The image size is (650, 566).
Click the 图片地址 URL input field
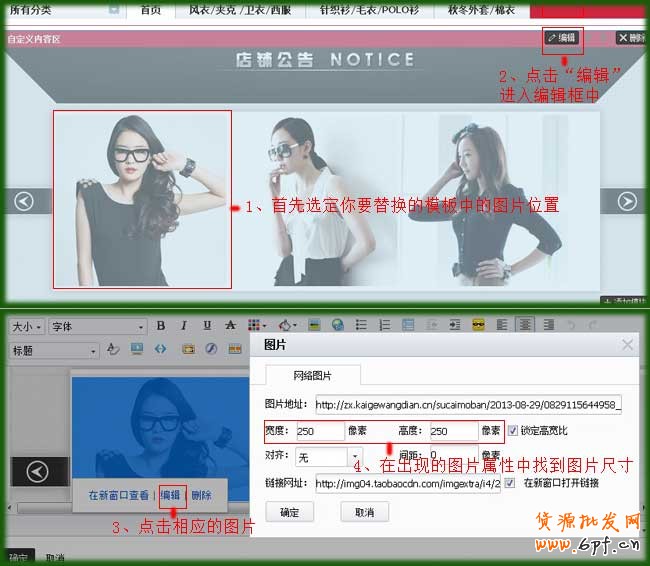coord(468,404)
